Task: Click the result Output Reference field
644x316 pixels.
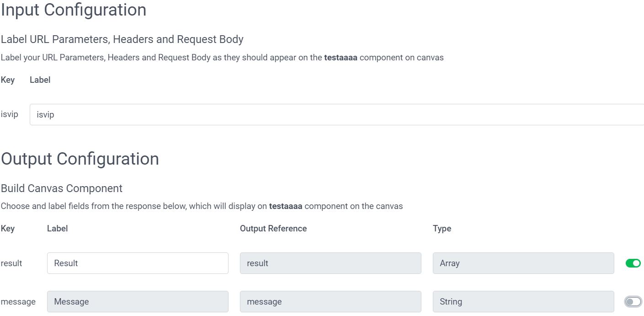Action: 330,263
